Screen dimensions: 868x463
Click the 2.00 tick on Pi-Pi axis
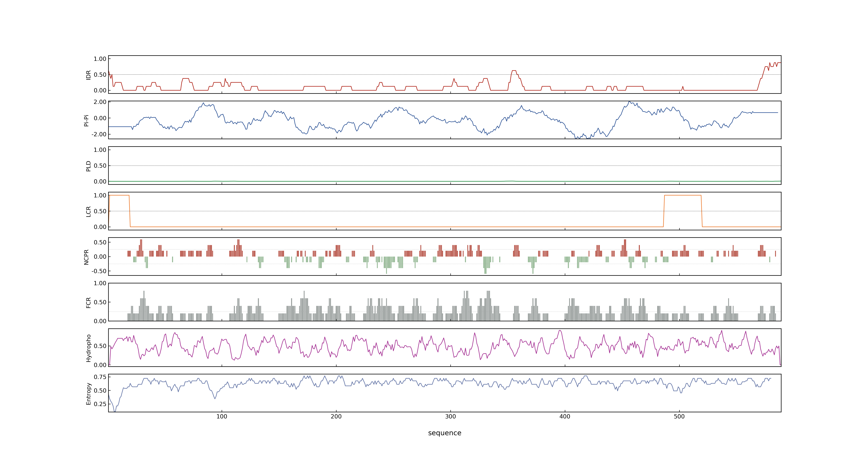(100, 102)
